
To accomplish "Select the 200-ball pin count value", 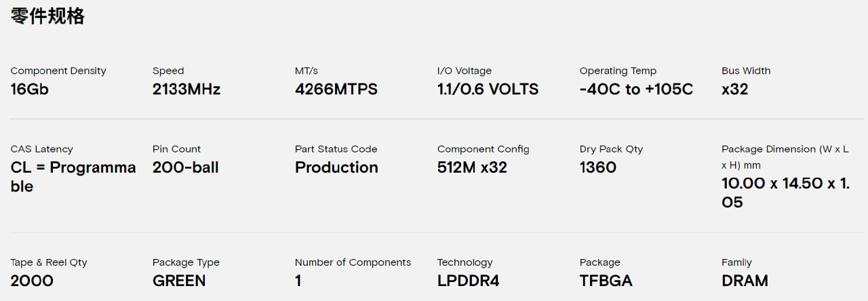I will click(x=186, y=167).
